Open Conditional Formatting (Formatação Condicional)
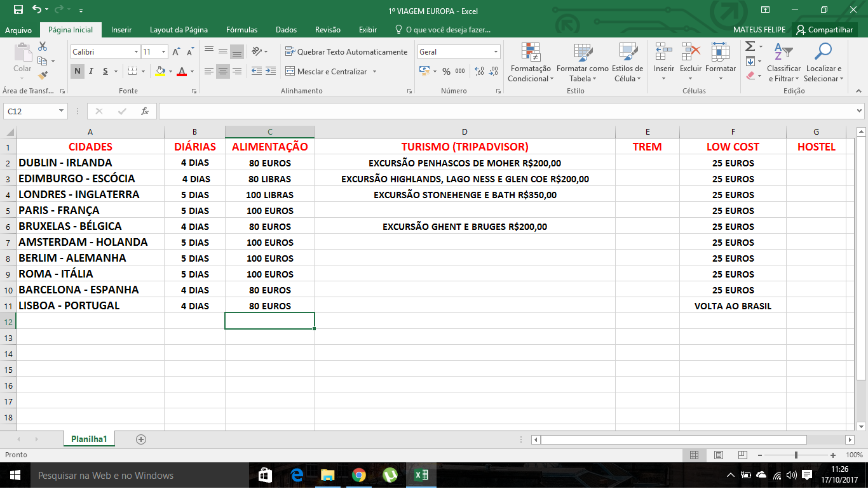The width and height of the screenshot is (868, 489). [531, 62]
